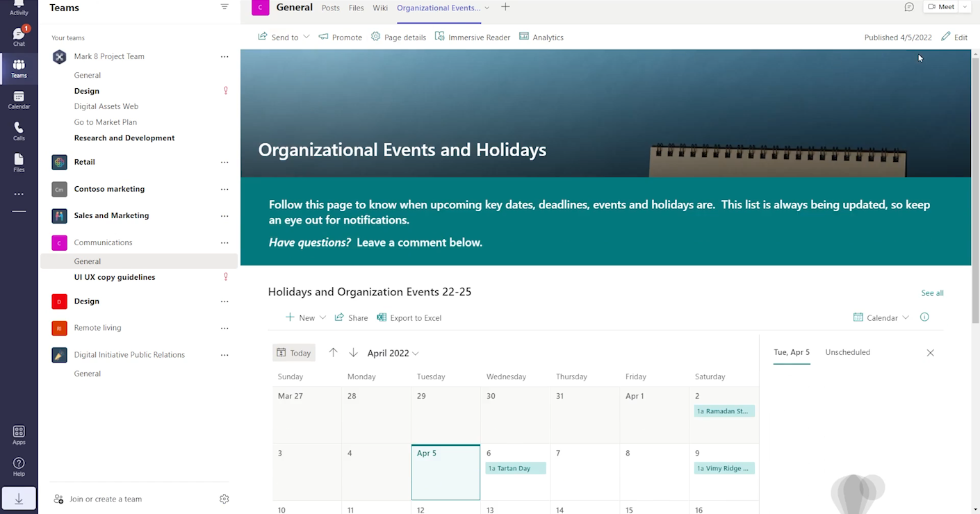Click Join or create a team

(98, 499)
